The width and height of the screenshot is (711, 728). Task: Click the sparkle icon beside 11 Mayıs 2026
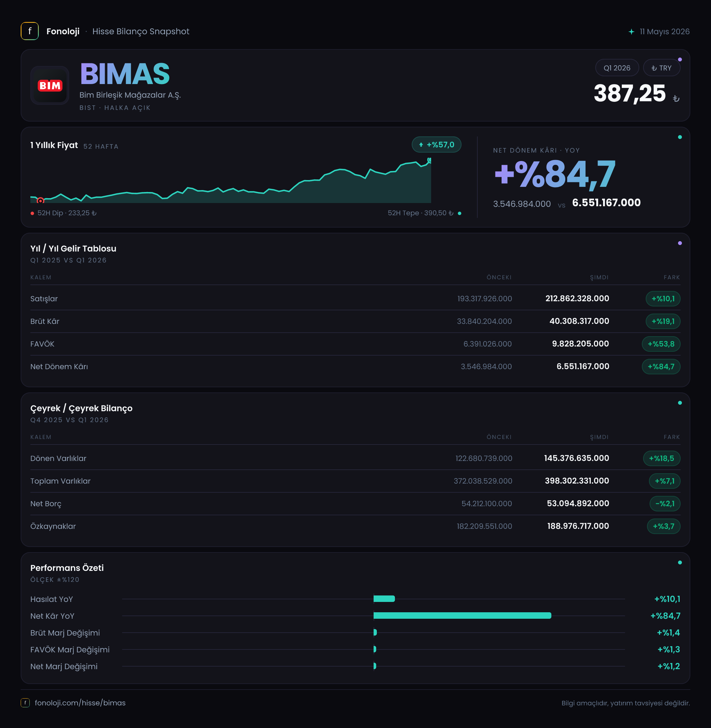point(631,32)
